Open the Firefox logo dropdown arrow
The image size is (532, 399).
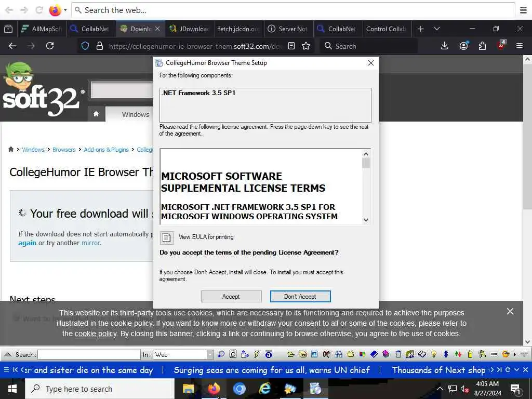[x=65, y=10]
